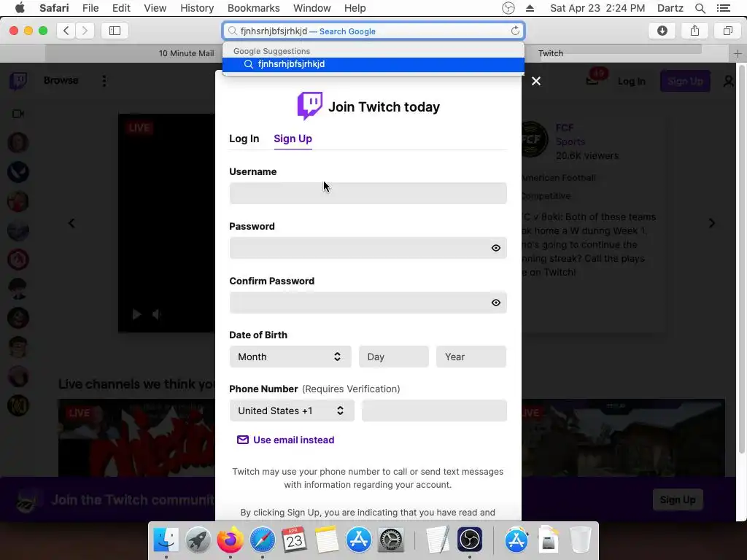Select the fjnhsrhjbfsjrhkjd Google suggestion
This screenshot has width=747, height=560.
(x=373, y=64)
